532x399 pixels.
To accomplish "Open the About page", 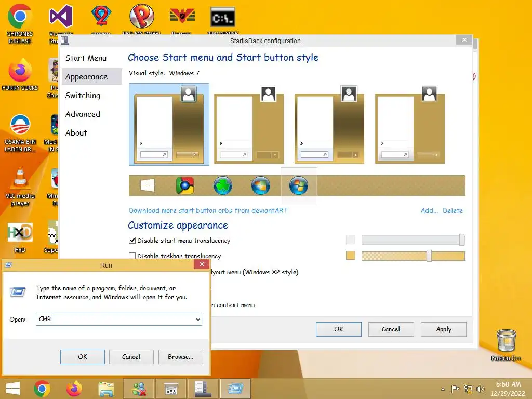I will (76, 132).
